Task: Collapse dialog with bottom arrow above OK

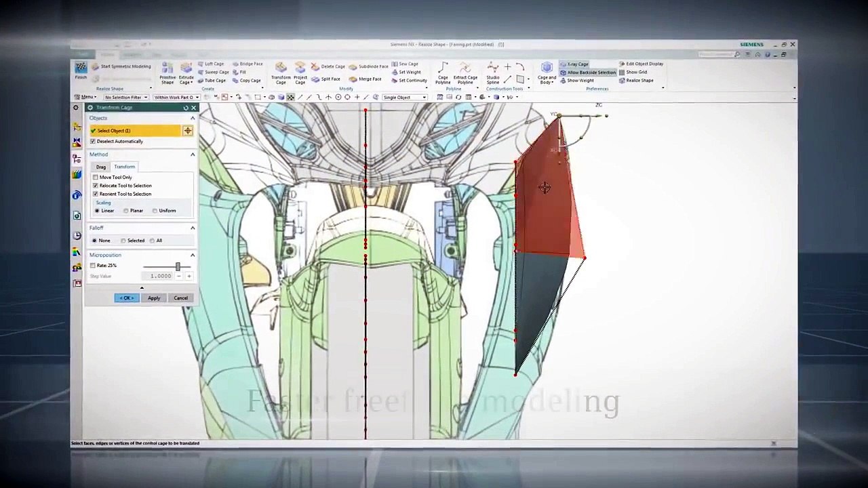Action: coord(142,288)
